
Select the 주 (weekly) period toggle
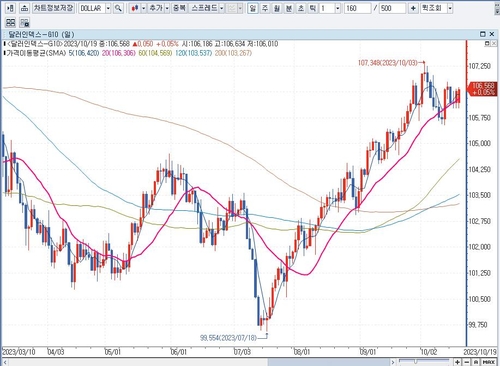tap(265, 8)
